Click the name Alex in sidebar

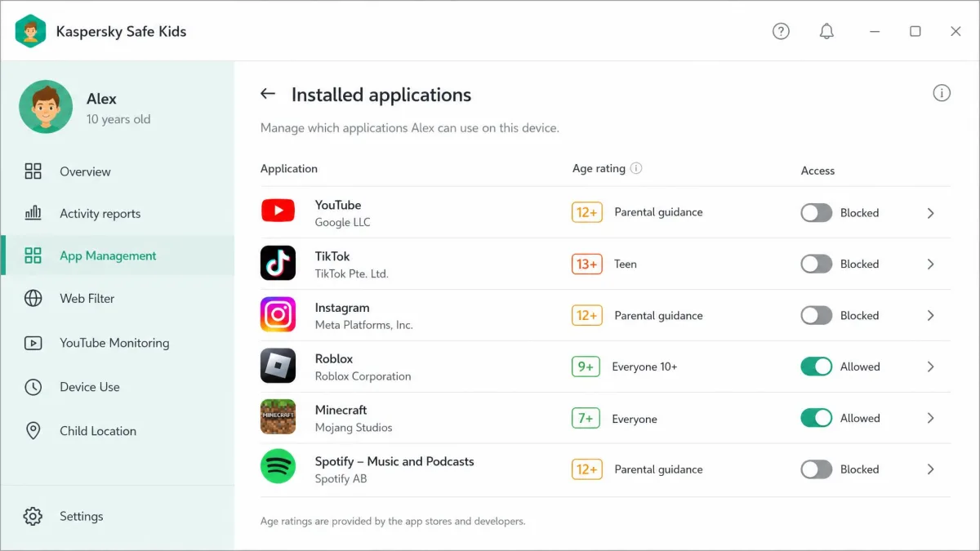[101, 99]
